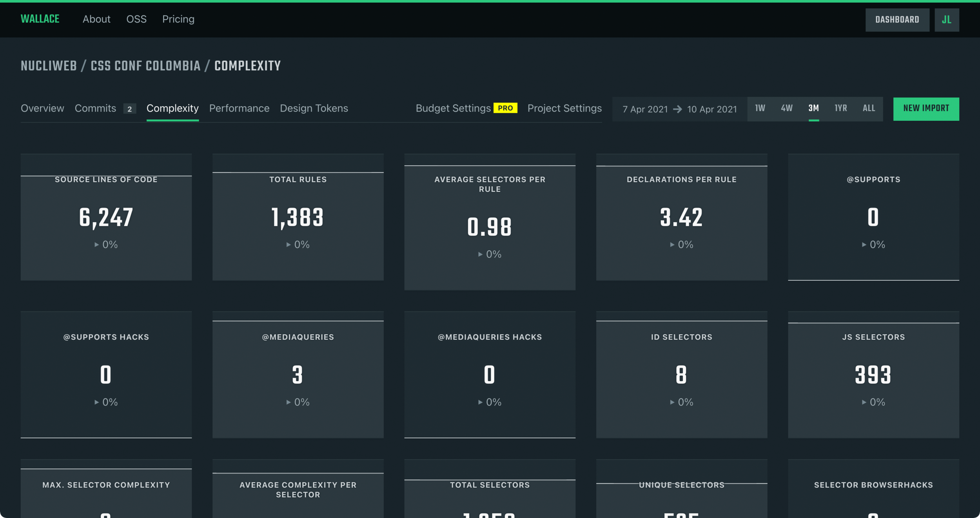Screen dimensions: 980x518
Task: Click trend triangle under Total Rules value
Action: pyautogui.click(x=289, y=245)
